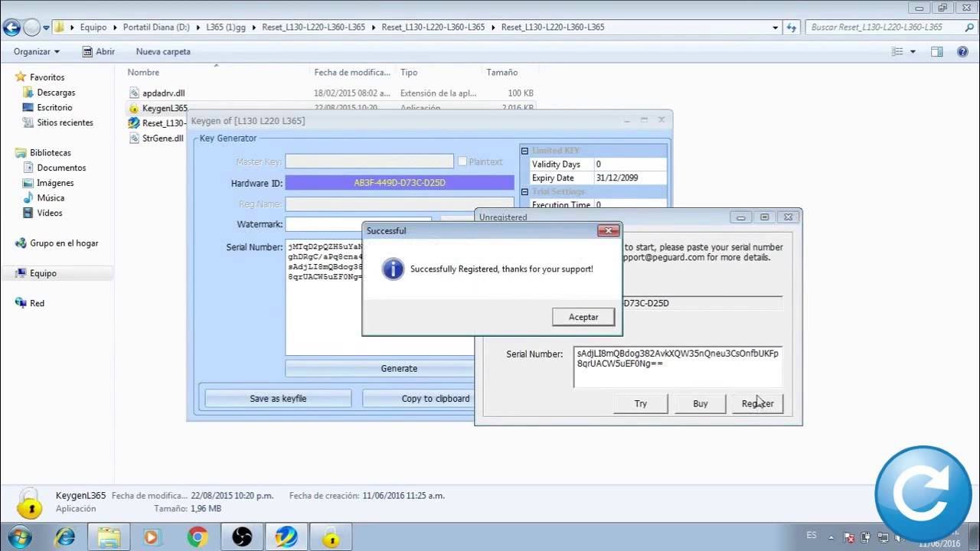Open address bar previous locations dropdown
The height and width of the screenshot is (551, 980).
pyautogui.click(x=776, y=28)
